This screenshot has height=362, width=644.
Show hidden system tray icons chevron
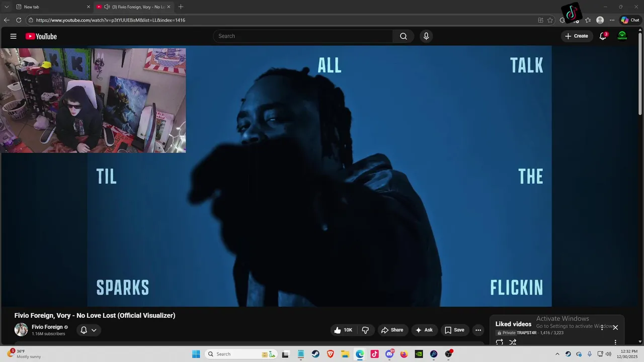coord(557,354)
